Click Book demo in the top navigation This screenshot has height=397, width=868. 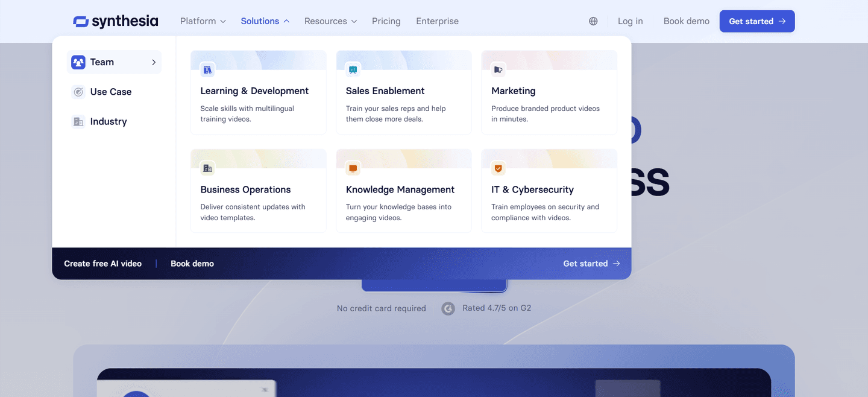pos(687,21)
